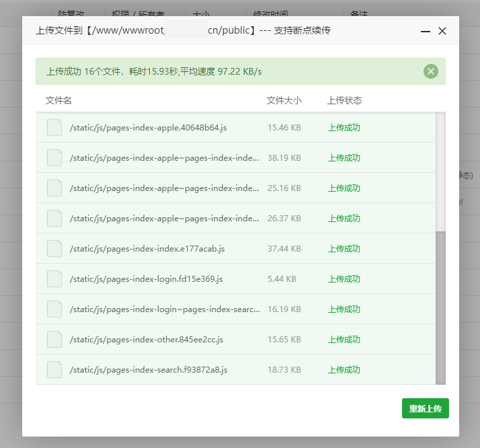Click file icon for pages-index-login.fd15e369.js

(54, 279)
